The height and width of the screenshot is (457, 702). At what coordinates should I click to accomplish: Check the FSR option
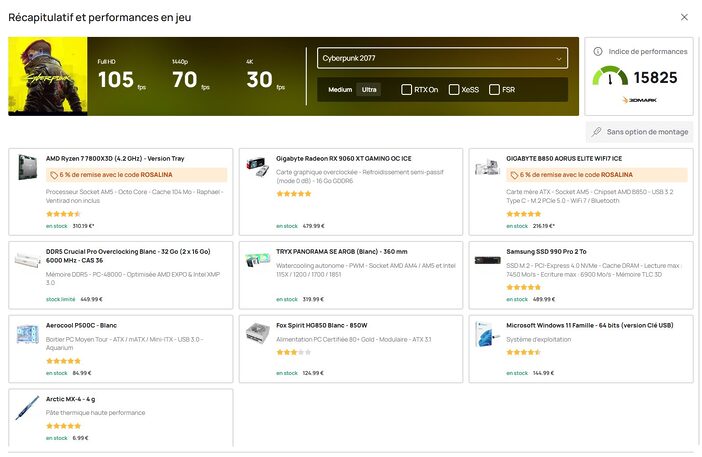[x=494, y=90]
